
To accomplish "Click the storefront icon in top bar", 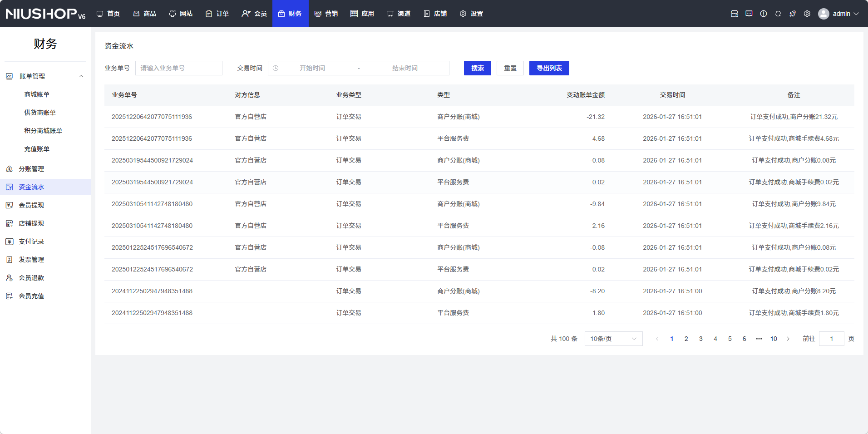I will 734,14.
